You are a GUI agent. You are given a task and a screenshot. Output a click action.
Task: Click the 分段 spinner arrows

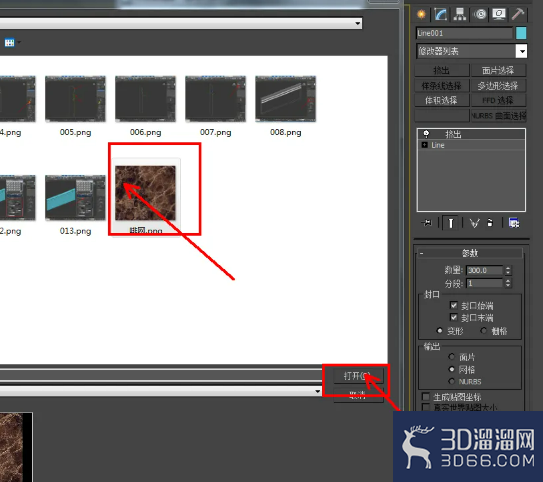(x=508, y=283)
